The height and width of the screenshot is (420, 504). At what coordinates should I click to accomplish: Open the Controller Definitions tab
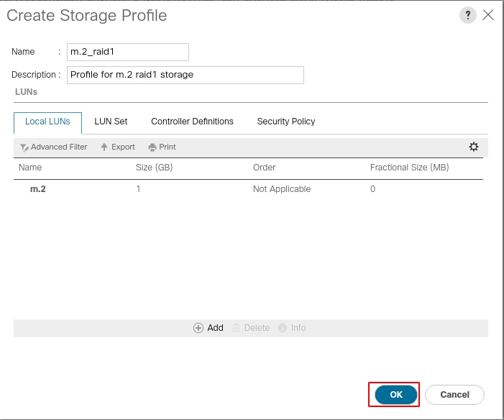(x=192, y=122)
